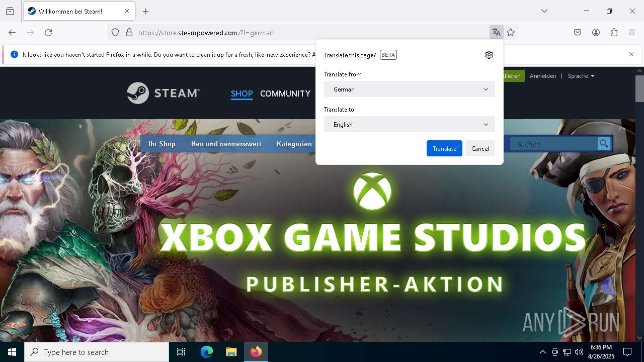Open the Save to Pocket icon
The image size is (644, 362).
(x=578, y=33)
